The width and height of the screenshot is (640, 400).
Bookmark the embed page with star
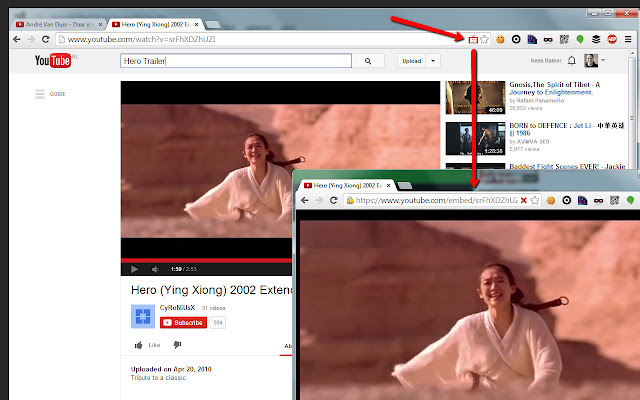pyautogui.click(x=535, y=200)
